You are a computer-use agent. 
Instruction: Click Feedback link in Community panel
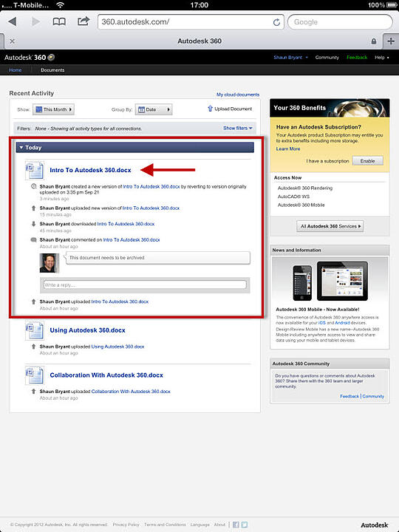tap(349, 396)
